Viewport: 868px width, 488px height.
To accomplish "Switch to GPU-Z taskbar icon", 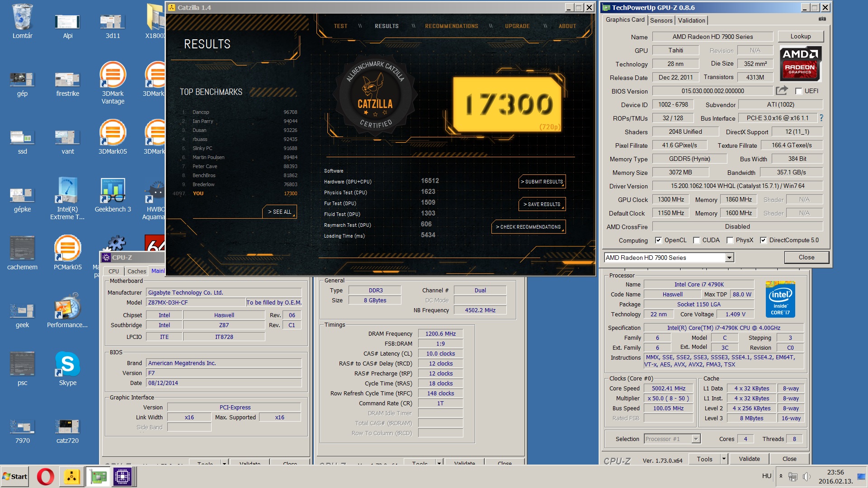I will point(98,477).
